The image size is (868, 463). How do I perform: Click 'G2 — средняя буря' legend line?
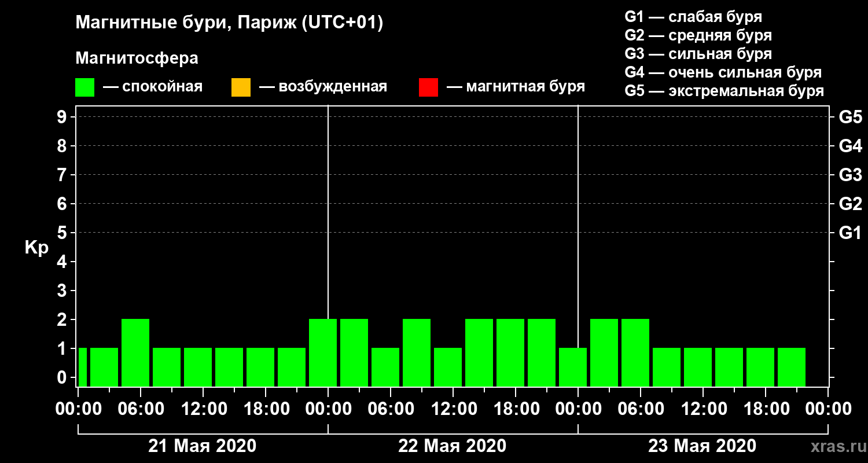click(x=698, y=35)
